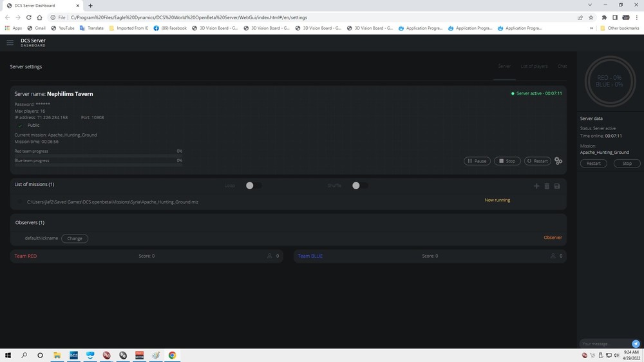Open the Facebook bookmark
644x362 pixels.
click(170, 28)
